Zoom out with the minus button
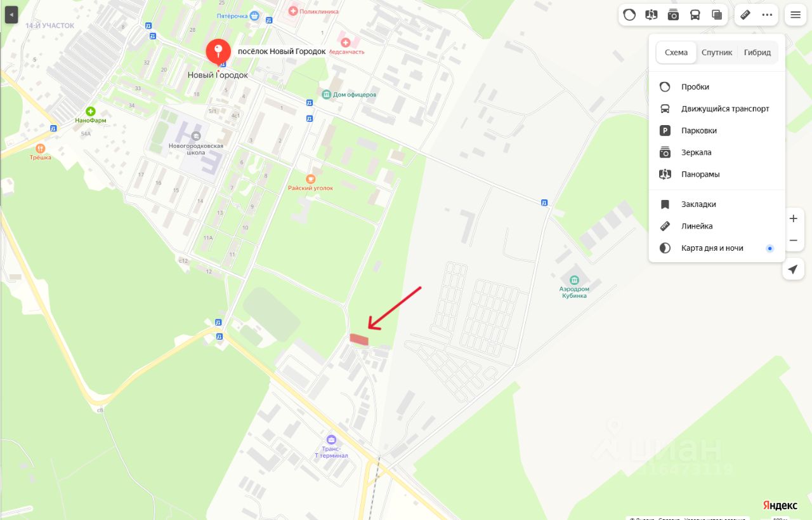 (x=793, y=241)
